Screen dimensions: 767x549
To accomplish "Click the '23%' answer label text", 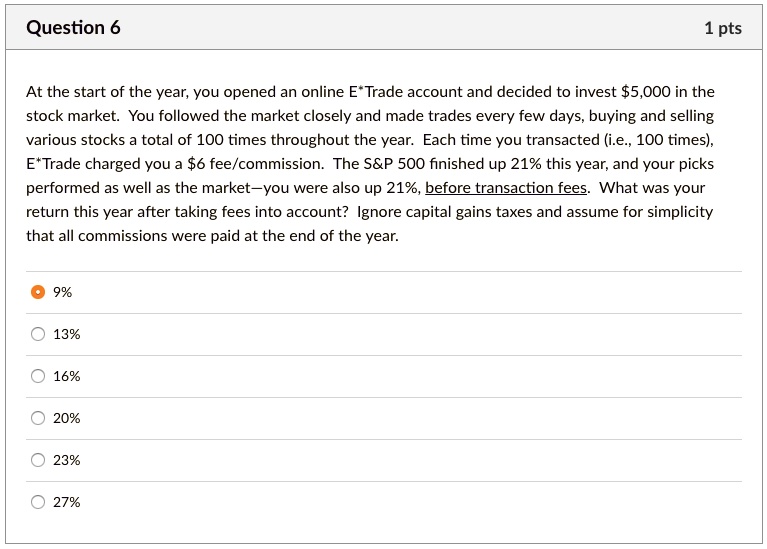I will pyautogui.click(x=67, y=460).
